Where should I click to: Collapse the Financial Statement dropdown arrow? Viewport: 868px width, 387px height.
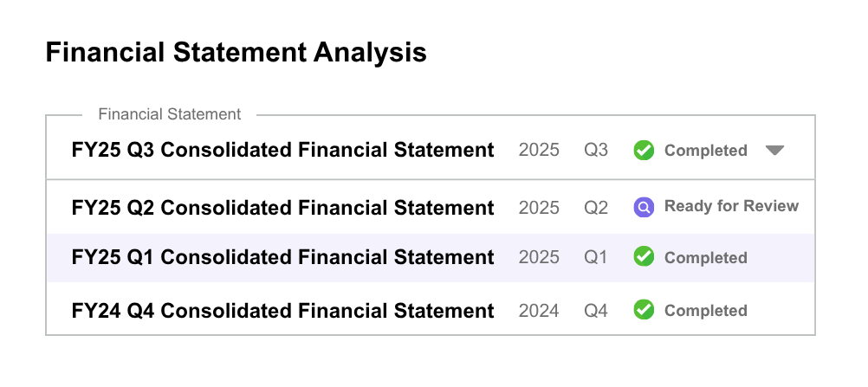774,150
